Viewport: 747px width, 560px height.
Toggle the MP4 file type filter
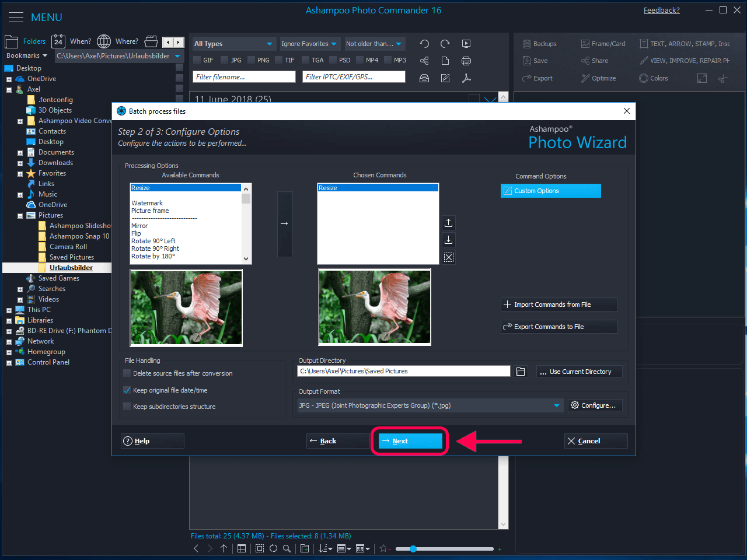tap(360, 60)
